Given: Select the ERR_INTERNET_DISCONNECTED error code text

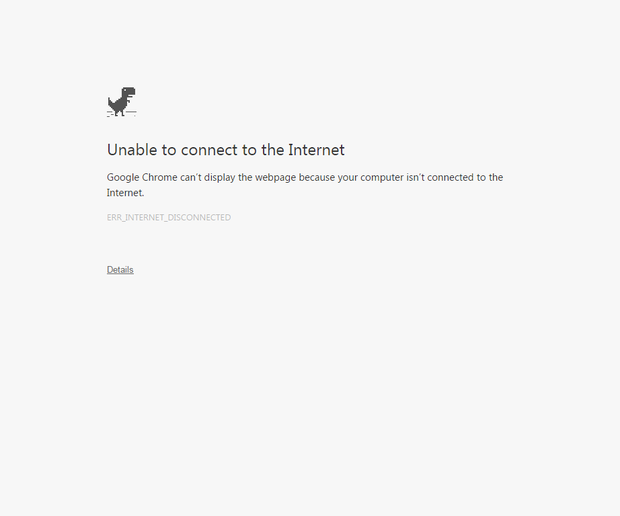Looking at the screenshot, I should 169,217.
